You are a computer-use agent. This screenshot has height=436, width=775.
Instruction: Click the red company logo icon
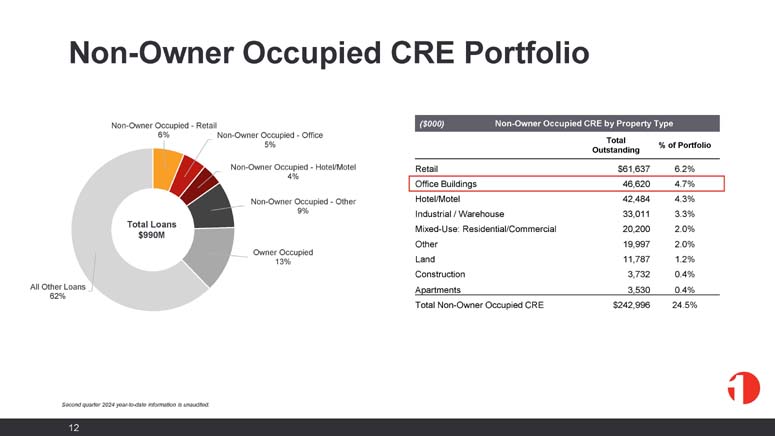coord(743,388)
